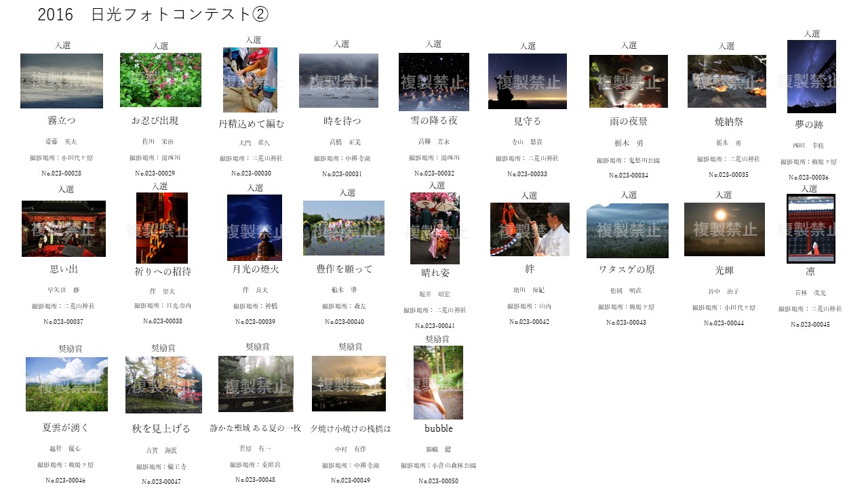The height and width of the screenshot is (488, 868).
Task: Select the お忍び出現 photo thumbnail
Action: tap(161, 80)
